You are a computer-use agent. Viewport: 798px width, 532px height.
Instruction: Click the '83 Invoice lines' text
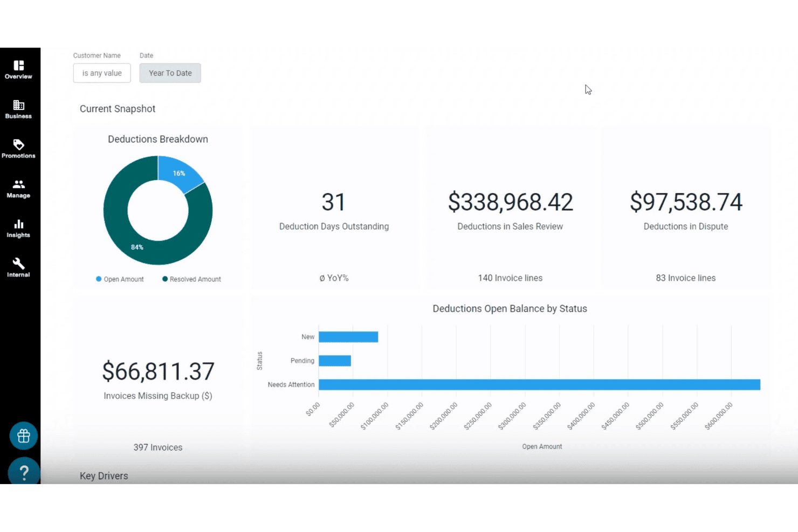[x=686, y=278]
